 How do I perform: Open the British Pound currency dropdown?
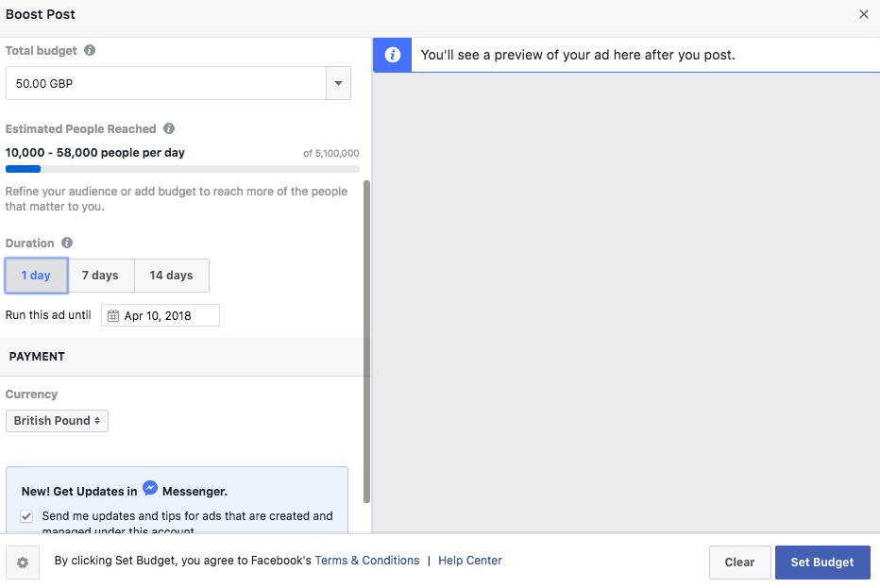[57, 421]
